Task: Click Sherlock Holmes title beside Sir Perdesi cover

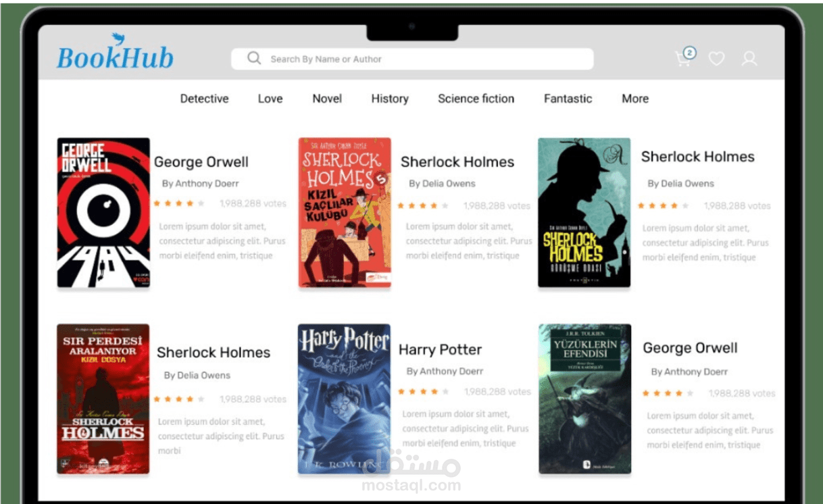Action: coord(214,353)
